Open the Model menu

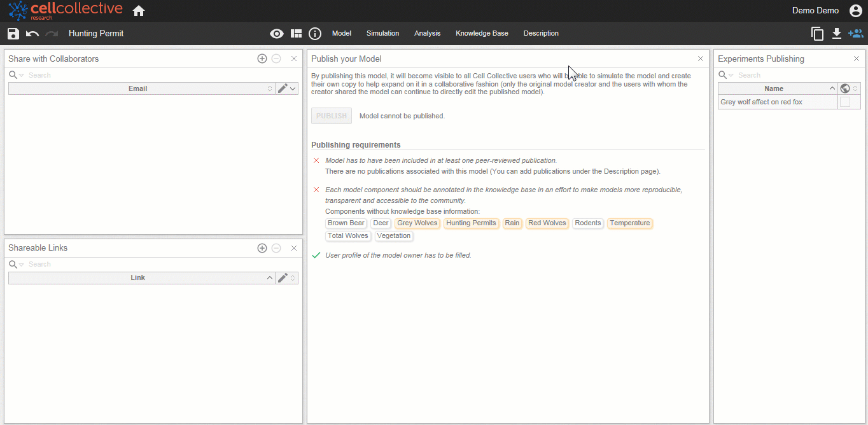click(342, 34)
